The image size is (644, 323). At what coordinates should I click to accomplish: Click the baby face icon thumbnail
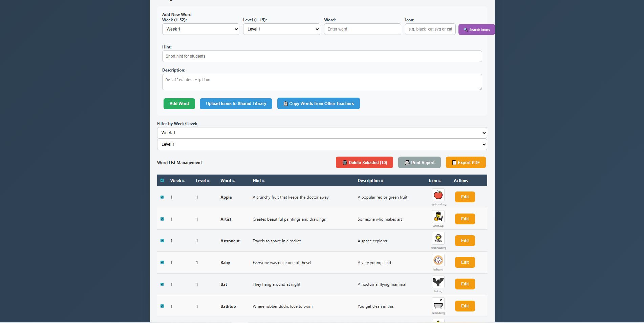pyautogui.click(x=438, y=260)
